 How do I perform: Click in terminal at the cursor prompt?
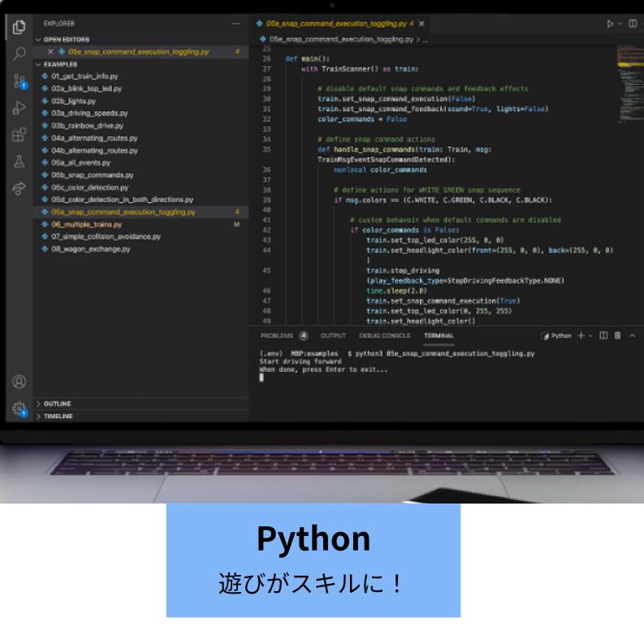261,378
